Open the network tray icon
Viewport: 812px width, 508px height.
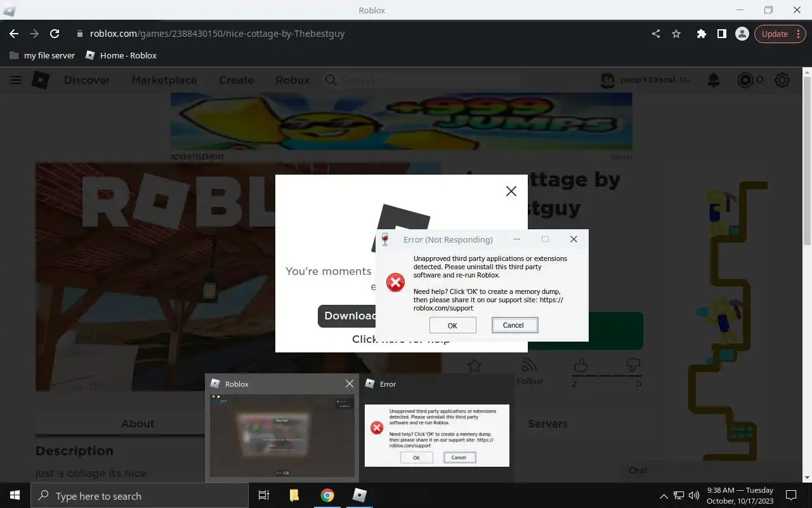(x=679, y=495)
